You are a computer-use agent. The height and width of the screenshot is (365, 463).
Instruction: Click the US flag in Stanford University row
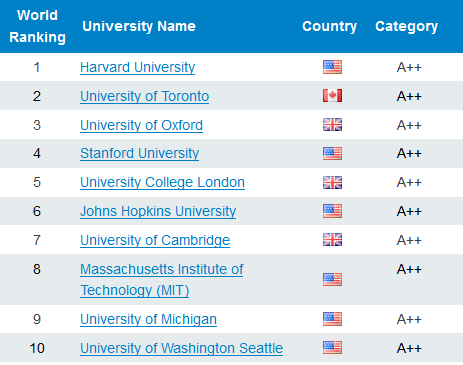[x=332, y=153]
